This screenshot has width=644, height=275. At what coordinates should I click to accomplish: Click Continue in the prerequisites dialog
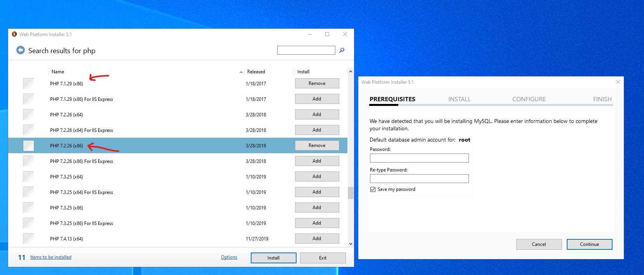pyautogui.click(x=590, y=244)
